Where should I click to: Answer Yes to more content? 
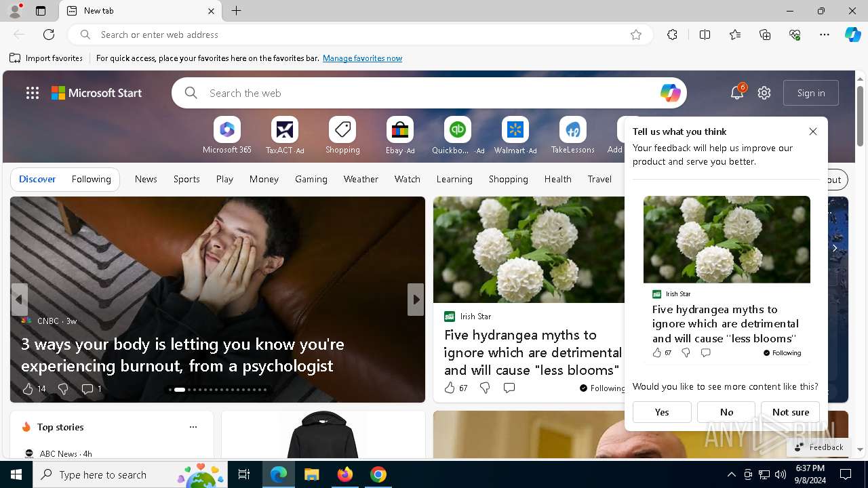coord(662,412)
